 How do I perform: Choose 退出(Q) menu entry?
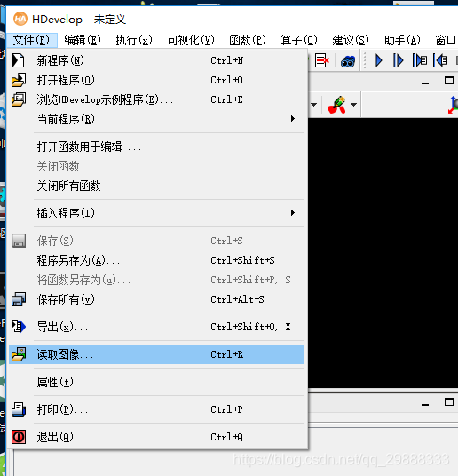click(156, 437)
